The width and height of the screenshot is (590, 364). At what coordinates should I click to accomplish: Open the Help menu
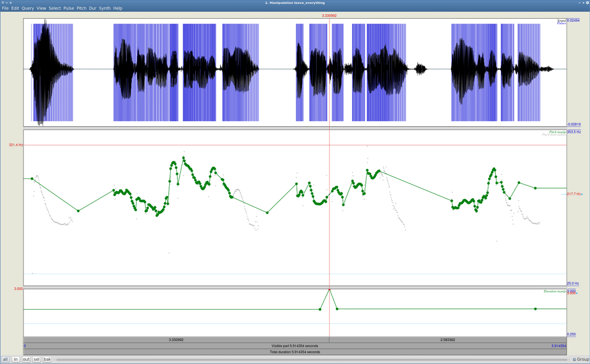pyautogui.click(x=118, y=8)
